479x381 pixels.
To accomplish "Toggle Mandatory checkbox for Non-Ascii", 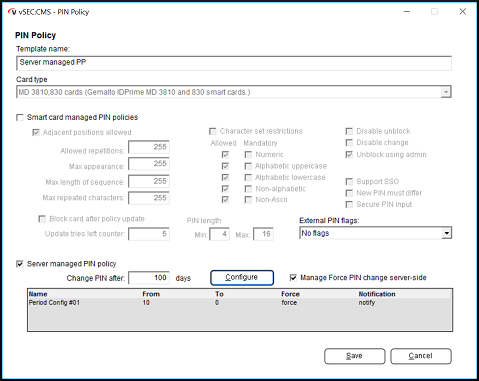I will click(x=248, y=200).
